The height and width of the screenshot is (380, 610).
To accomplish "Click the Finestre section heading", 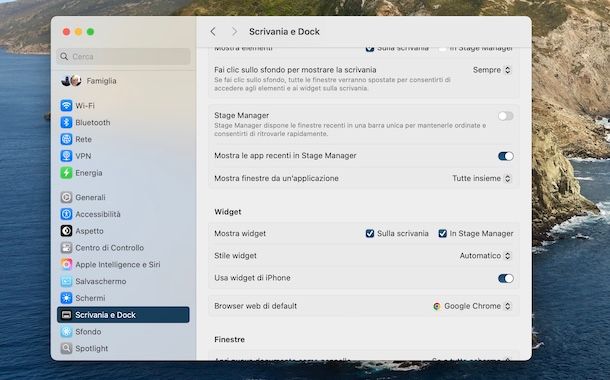I will click(229, 339).
